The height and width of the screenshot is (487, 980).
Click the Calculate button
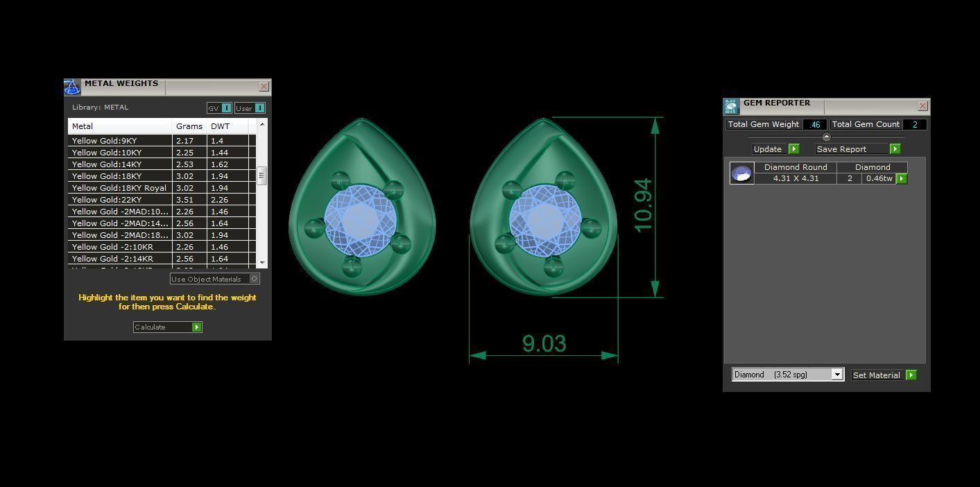tap(167, 327)
